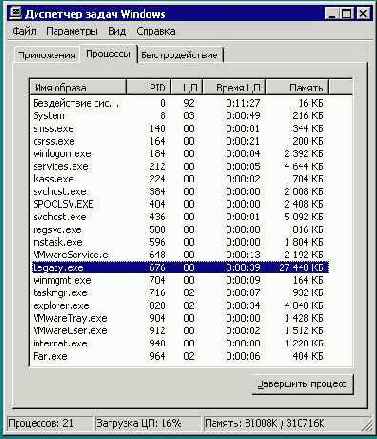This screenshot has width=377, height=439.
Task: Select the winlogon.exe process
Action: pyautogui.click(x=180, y=154)
